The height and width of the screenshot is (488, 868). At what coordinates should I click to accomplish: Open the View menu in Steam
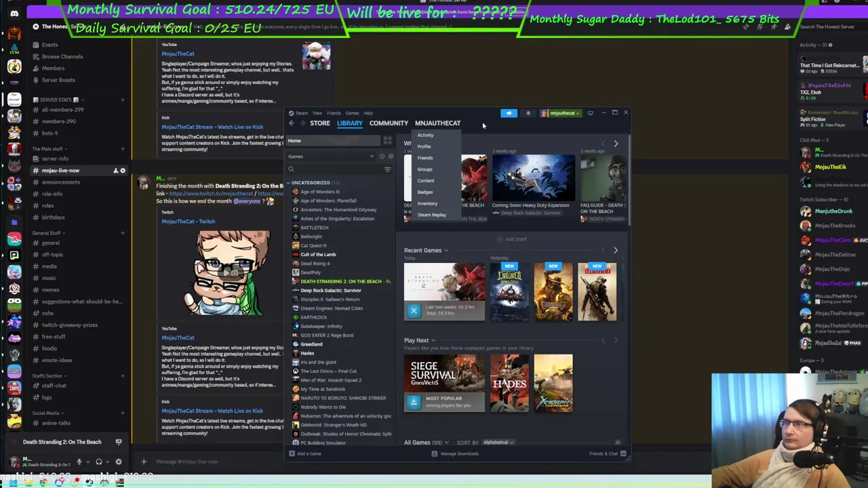(x=317, y=113)
